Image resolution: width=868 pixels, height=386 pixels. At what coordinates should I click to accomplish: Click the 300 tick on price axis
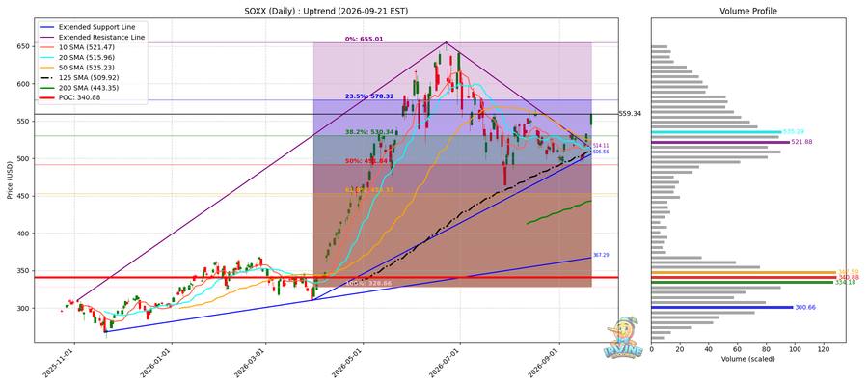pos(25,309)
